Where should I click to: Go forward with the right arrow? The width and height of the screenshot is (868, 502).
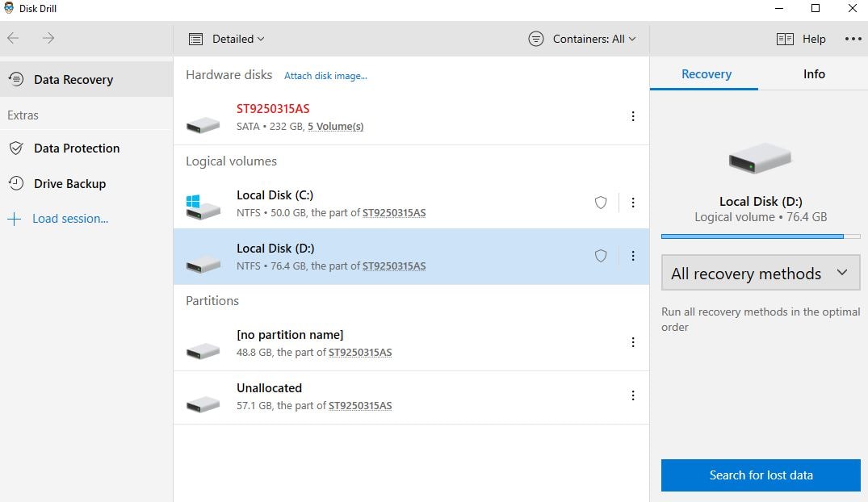48,38
